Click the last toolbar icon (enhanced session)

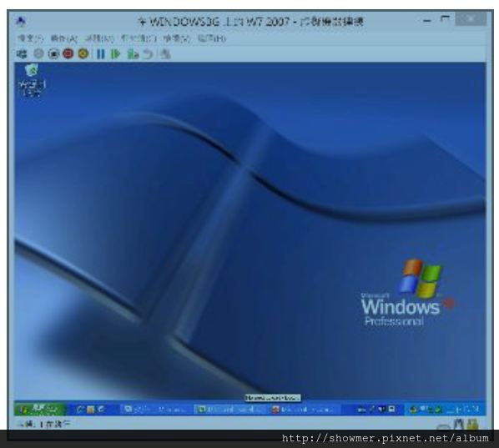[165, 54]
